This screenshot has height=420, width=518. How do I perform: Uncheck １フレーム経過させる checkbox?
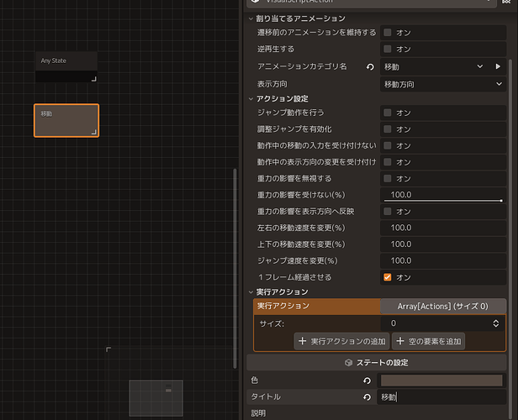pos(388,277)
